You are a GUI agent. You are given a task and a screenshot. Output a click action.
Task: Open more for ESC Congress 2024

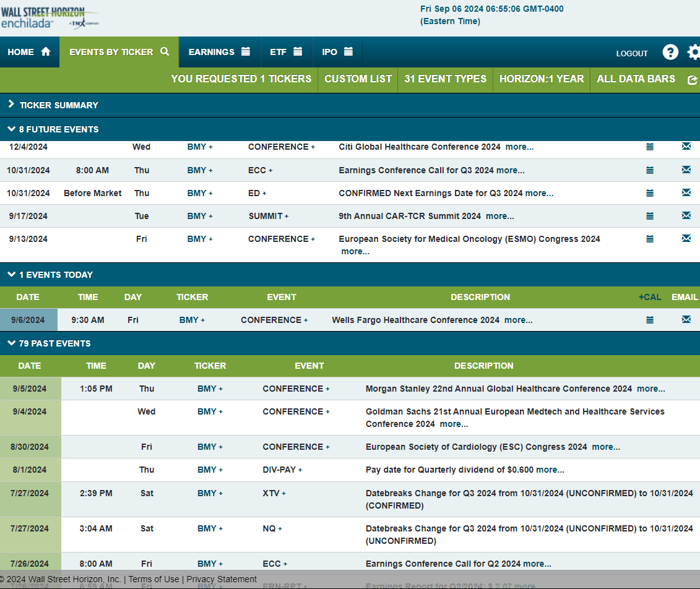coord(606,447)
